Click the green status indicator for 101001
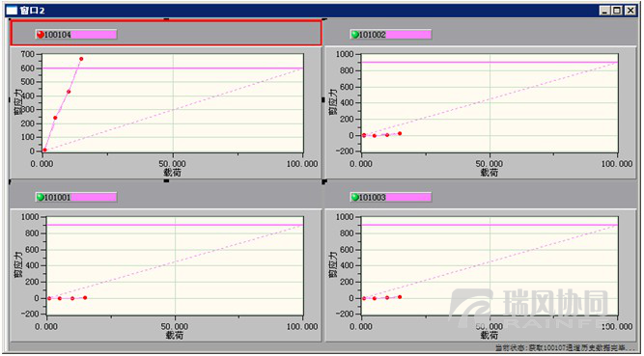Image resolution: width=644 pixels, height=356 pixels. tap(41, 197)
